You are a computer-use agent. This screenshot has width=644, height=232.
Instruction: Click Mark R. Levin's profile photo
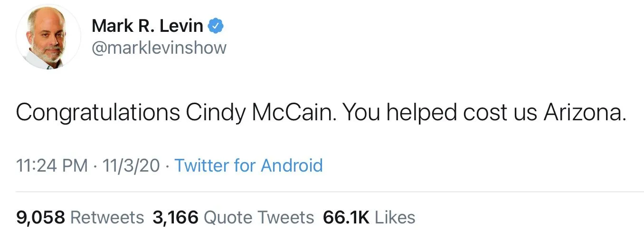pyautogui.click(x=48, y=38)
